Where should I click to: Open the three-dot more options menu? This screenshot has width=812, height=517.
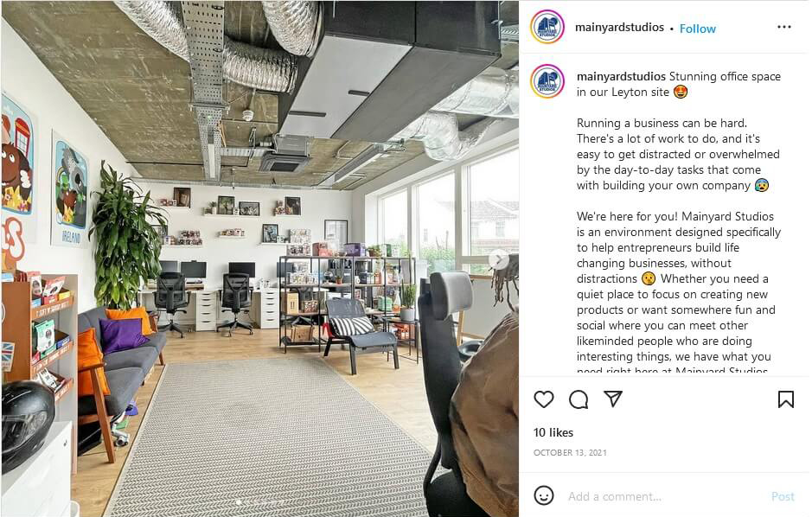784,27
